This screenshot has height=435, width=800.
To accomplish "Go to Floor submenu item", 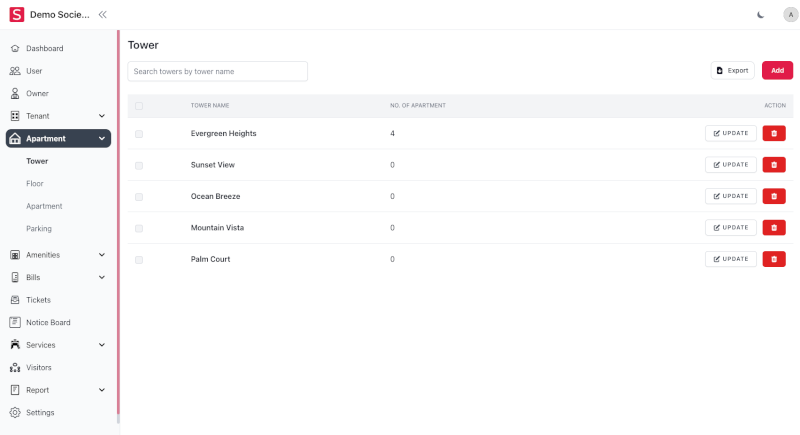I will click(x=35, y=183).
